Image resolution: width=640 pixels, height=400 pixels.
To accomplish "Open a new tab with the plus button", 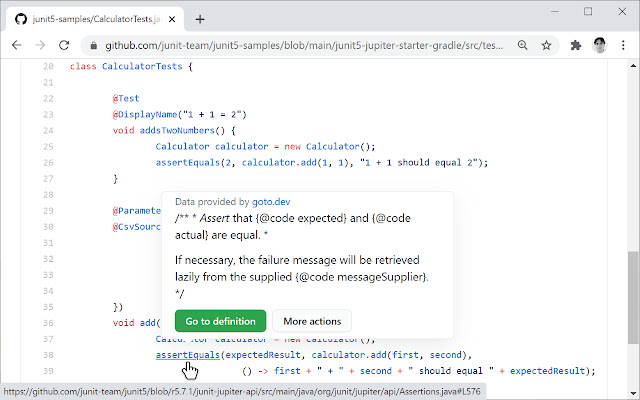I will (200, 19).
